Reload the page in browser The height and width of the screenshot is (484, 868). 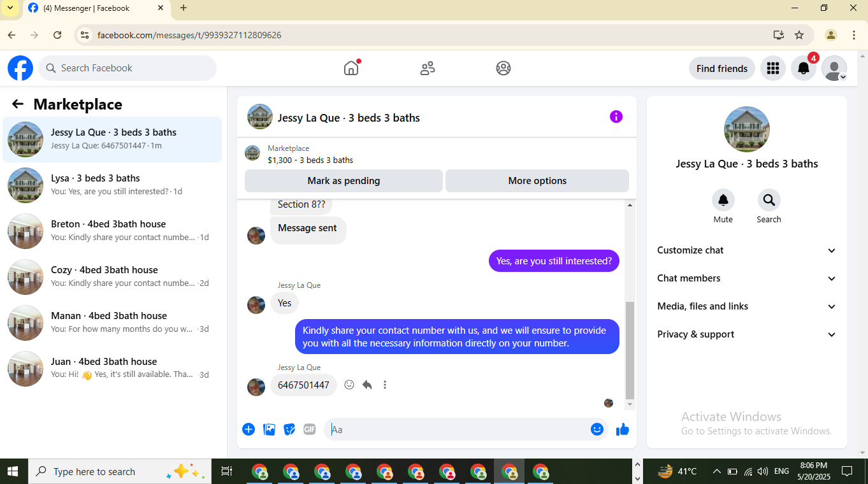click(57, 35)
